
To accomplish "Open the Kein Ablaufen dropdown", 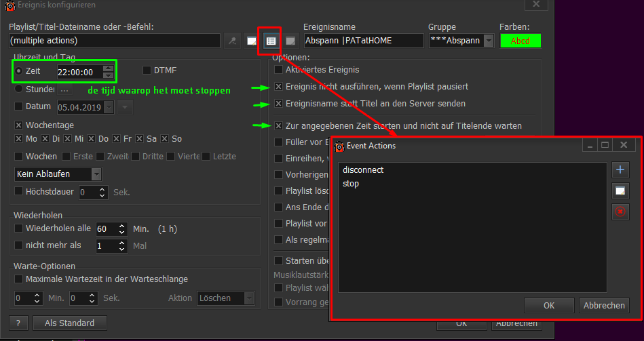I will click(x=96, y=174).
